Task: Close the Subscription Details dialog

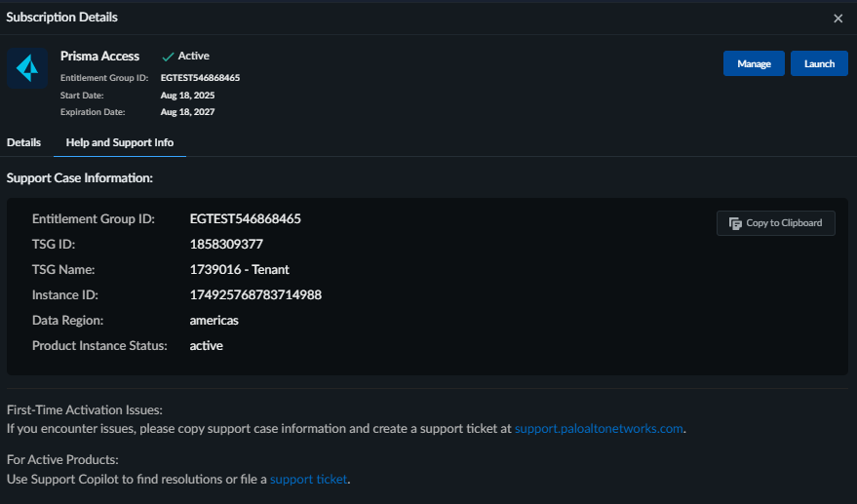Action: [x=838, y=19]
